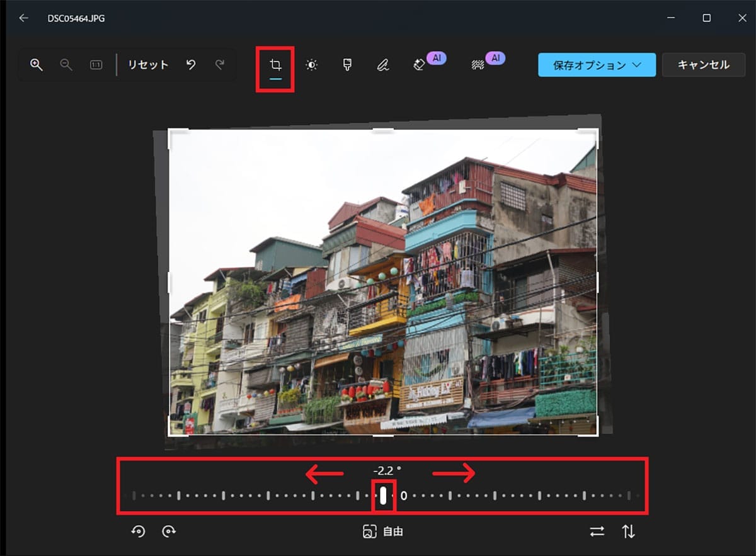Rotate the image counterclockwise

139,531
